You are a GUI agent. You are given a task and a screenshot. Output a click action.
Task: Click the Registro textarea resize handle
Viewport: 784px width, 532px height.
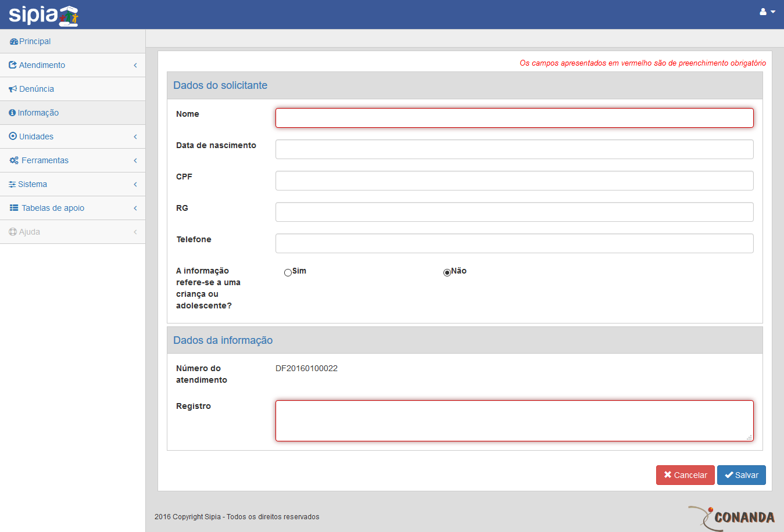coord(749,437)
